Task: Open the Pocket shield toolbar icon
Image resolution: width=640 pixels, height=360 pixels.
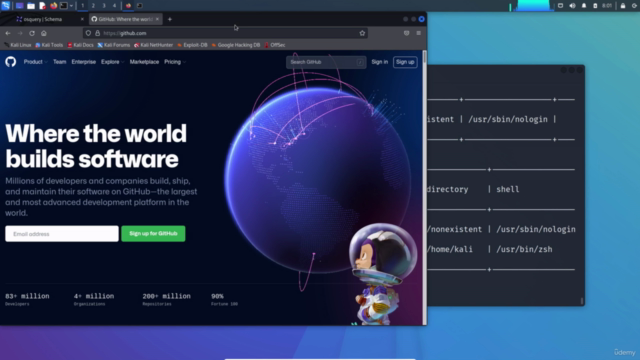Action: point(407,33)
